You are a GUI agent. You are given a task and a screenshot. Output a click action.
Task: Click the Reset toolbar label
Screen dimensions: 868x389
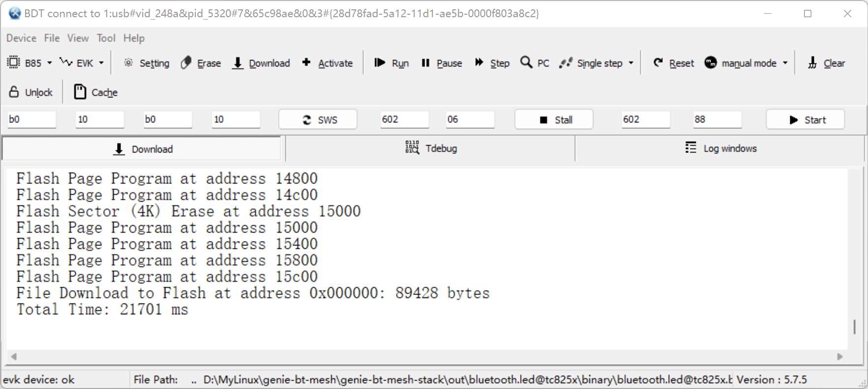point(682,63)
